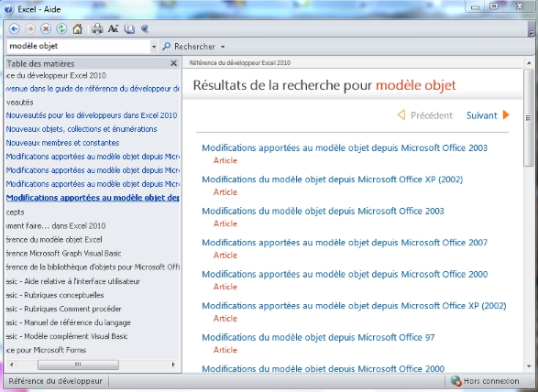Toggle table of contents book icon
Image resolution: width=538 pixels, height=392 pixels.
[x=129, y=28]
